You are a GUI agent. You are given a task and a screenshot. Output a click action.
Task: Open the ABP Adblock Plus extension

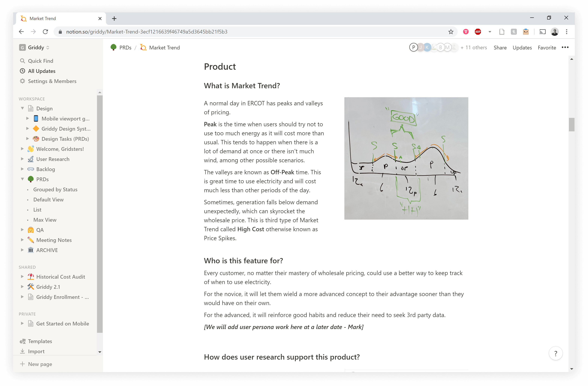[478, 32]
